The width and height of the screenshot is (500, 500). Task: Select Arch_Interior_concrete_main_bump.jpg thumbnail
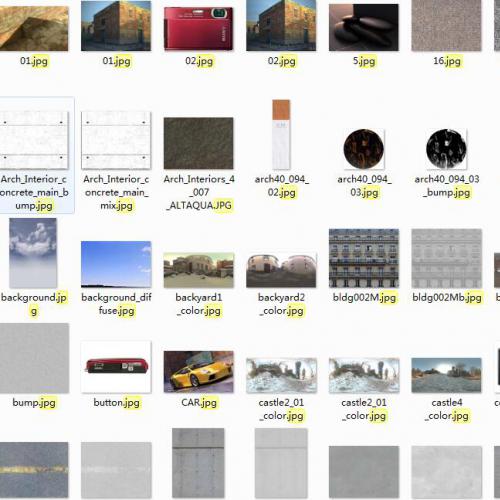coord(34,140)
